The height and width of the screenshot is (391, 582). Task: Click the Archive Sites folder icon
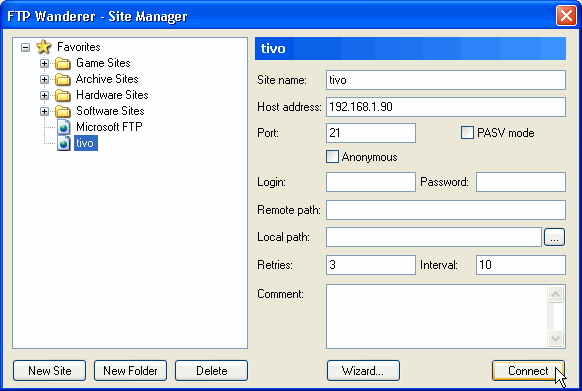pyautogui.click(x=63, y=79)
